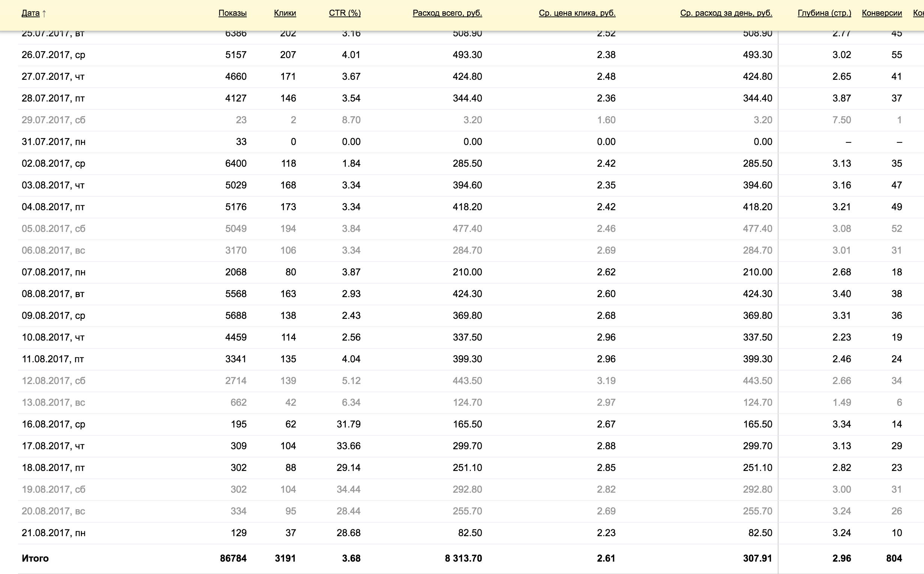
Task: Sort by the Глубина (стр.) column
Action: coord(824,13)
